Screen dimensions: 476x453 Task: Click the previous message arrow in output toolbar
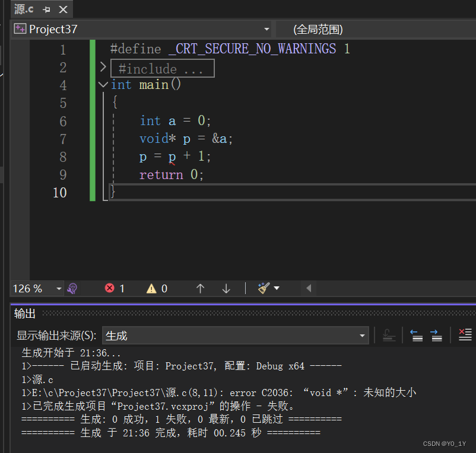point(416,335)
